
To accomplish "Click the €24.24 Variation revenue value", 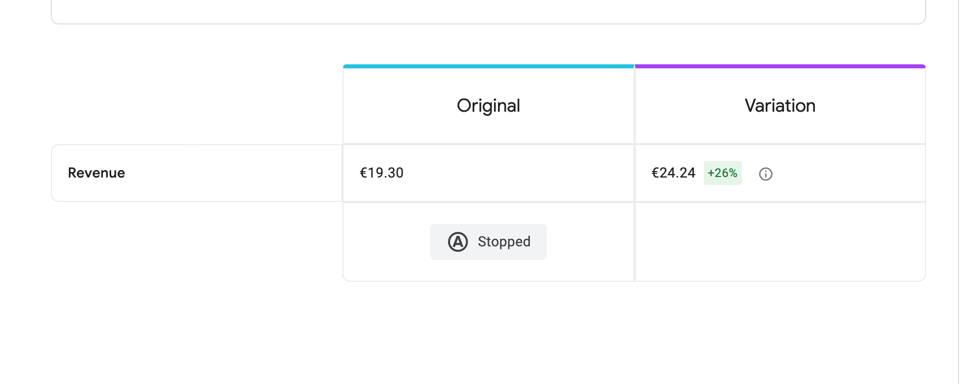I will click(673, 173).
